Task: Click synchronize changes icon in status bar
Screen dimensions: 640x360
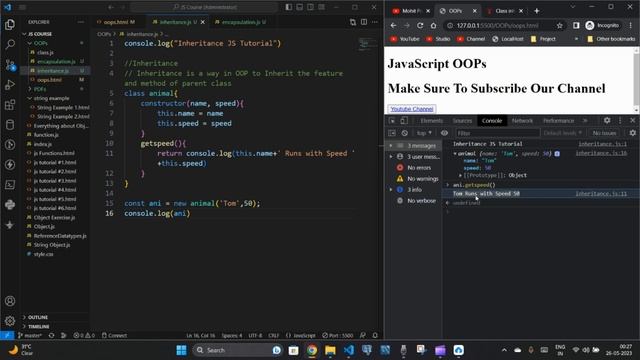Action: 51,335
